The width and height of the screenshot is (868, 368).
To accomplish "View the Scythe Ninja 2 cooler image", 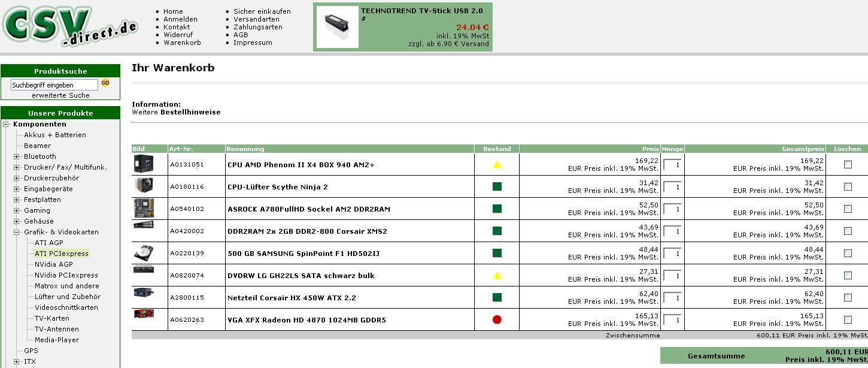I will click(x=144, y=186).
